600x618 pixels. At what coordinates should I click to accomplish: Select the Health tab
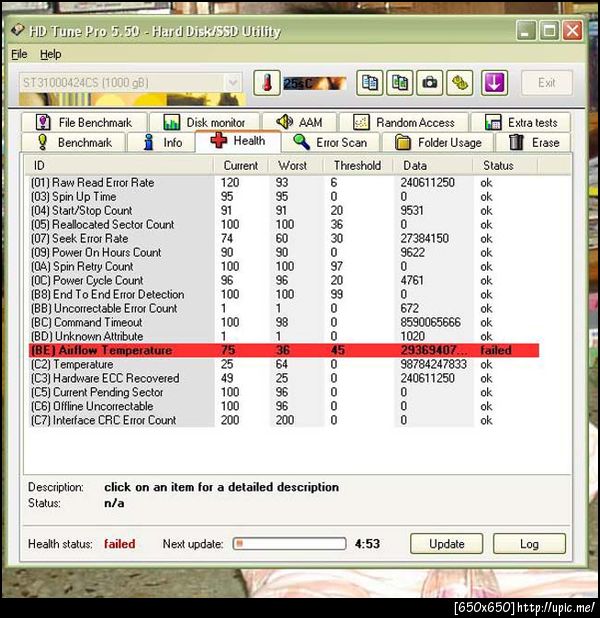tap(238, 141)
